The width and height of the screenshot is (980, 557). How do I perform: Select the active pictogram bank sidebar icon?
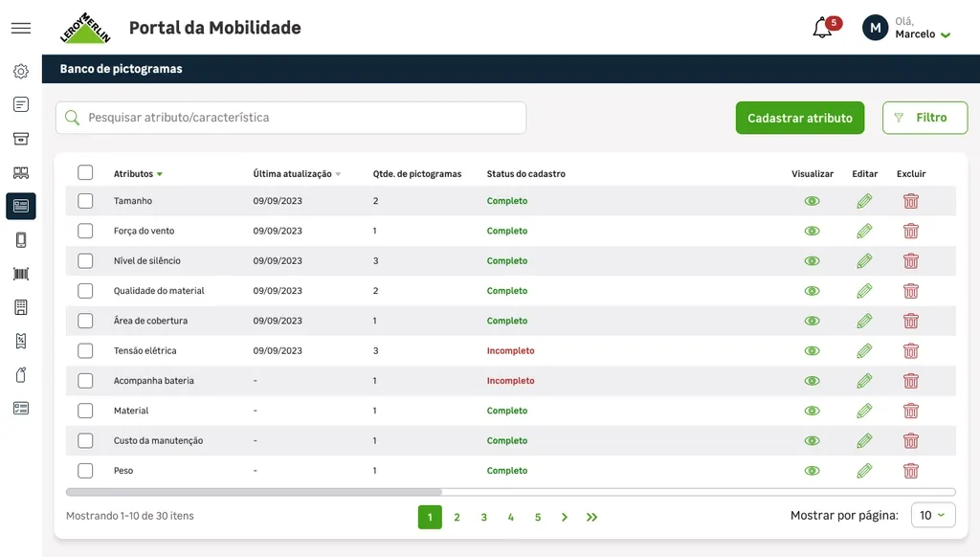click(x=21, y=206)
